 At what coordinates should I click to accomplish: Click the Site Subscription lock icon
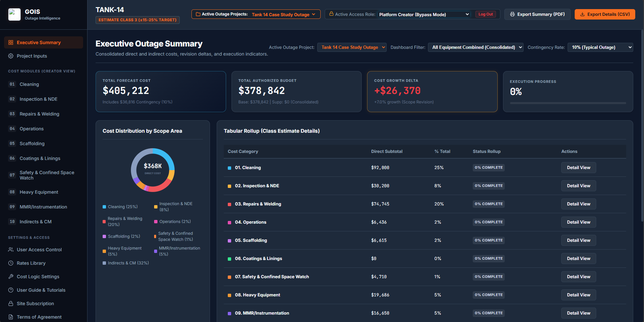11,303
